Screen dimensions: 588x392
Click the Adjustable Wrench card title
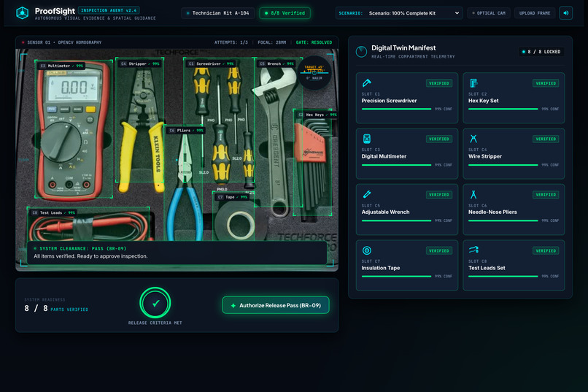coord(385,212)
